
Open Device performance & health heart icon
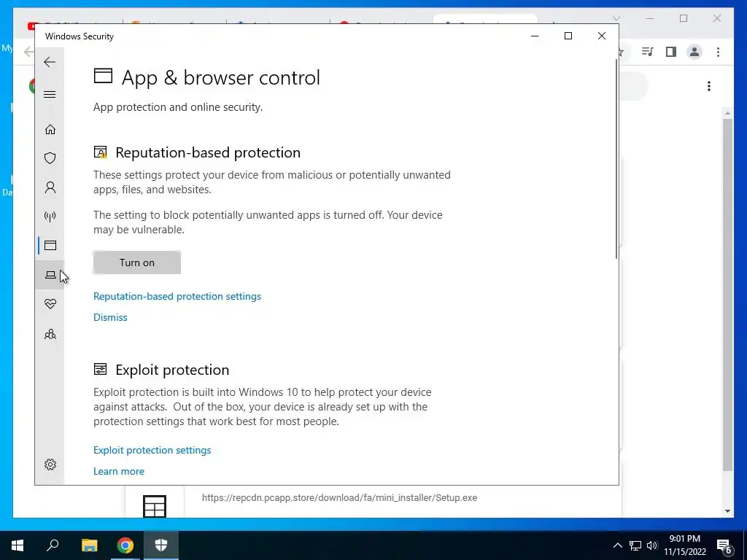coord(50,304)
